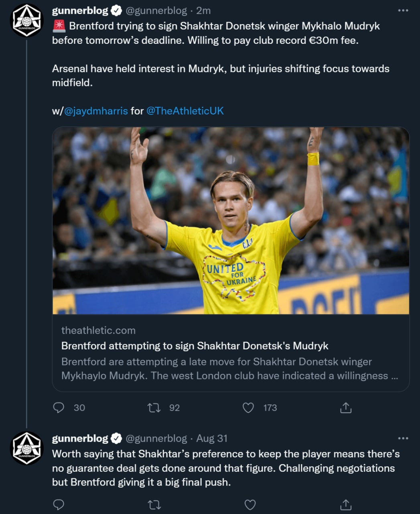The height and width of the screenshot is (514, 420).
Task: Open more options on Aug 31 tweet
Action: pos(403,438)
